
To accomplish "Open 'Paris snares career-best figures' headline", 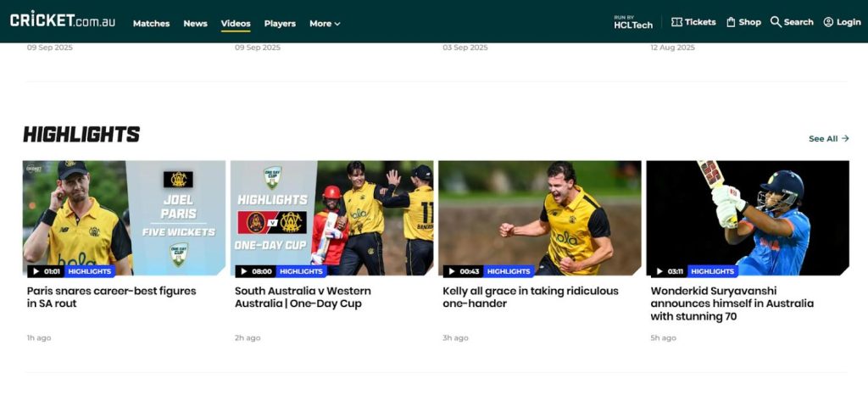I will click(x=111, y=297).
